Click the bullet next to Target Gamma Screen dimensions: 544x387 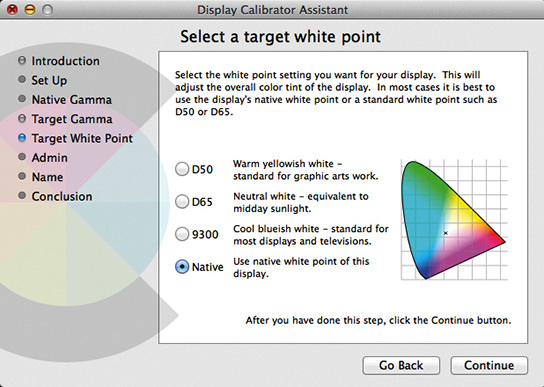tap(22, 119)
